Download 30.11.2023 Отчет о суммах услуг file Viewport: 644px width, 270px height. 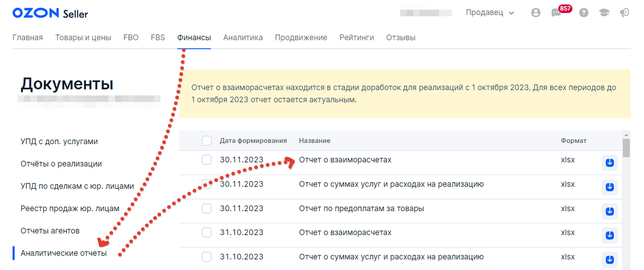point(609,186)
